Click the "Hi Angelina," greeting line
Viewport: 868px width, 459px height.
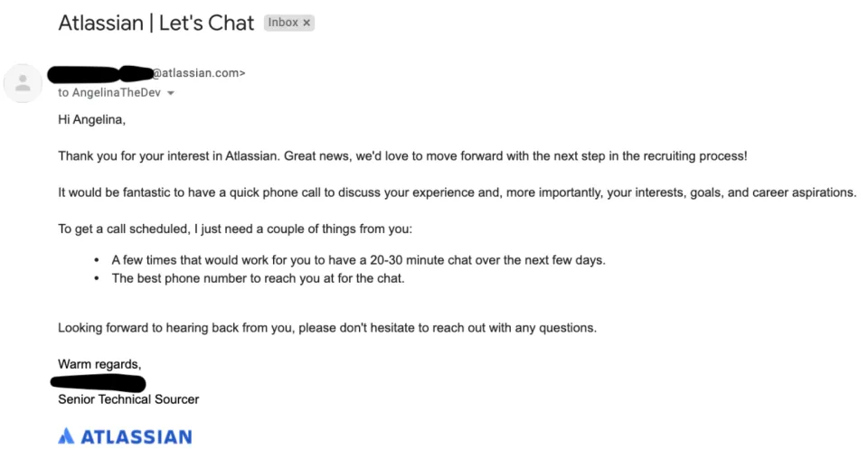tap(92, 119)
